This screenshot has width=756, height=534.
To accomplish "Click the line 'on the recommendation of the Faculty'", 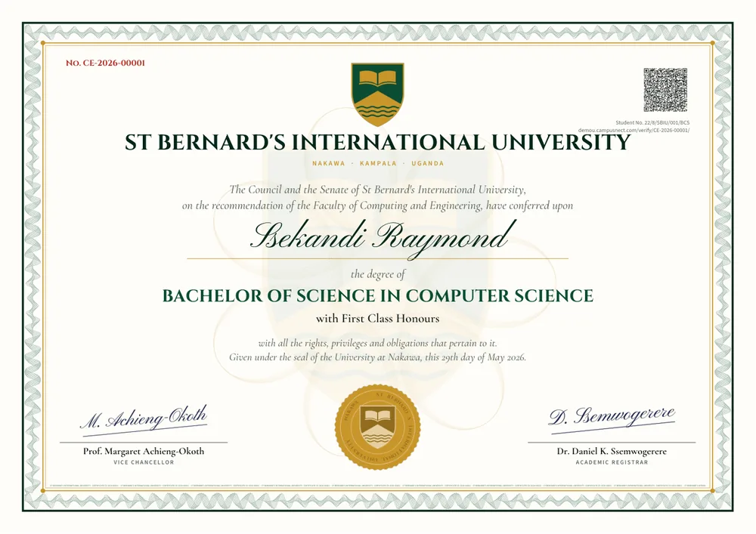I will point(377,205).
